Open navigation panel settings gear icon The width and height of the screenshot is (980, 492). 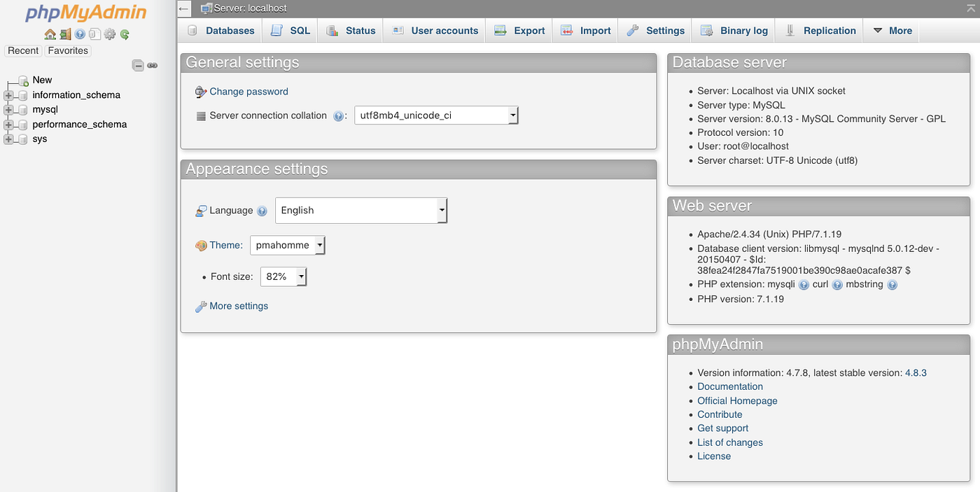110,34
